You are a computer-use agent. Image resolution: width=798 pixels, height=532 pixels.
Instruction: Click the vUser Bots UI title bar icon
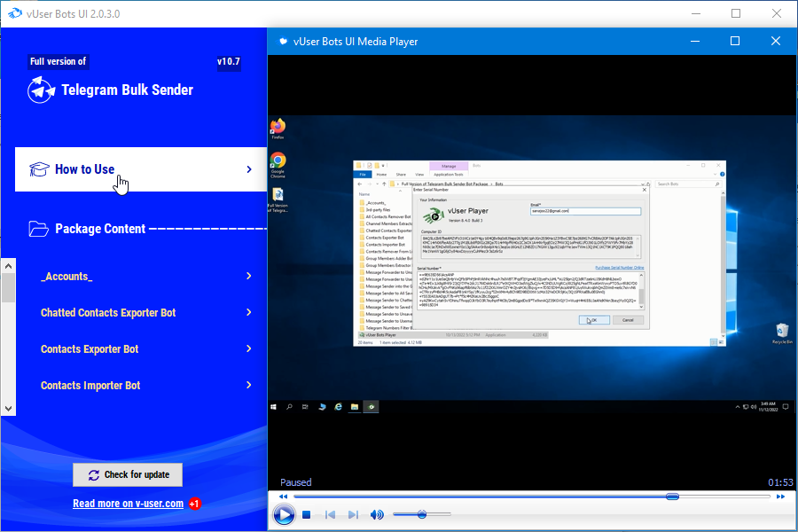[x=15, y=13]
